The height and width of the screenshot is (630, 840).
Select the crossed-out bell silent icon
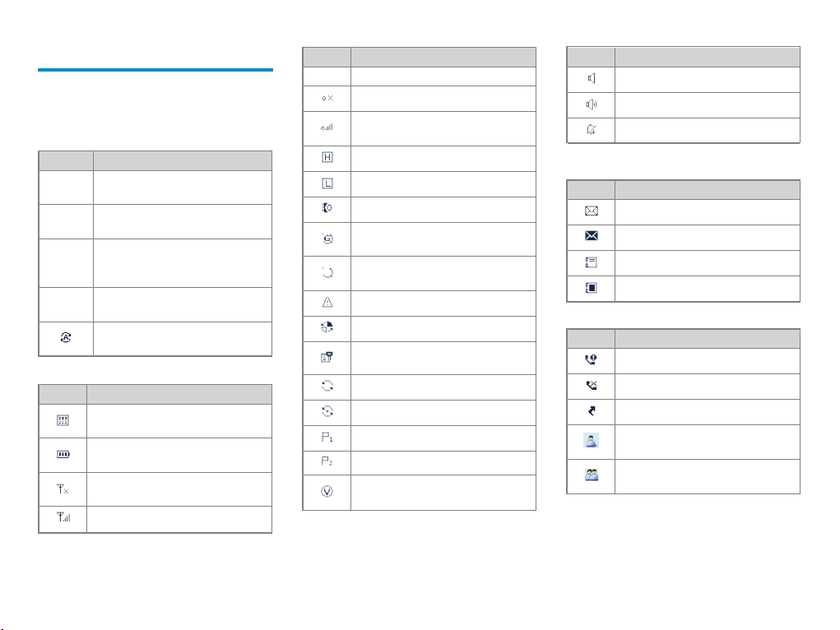pyautogui.click(x=591, y=129)
